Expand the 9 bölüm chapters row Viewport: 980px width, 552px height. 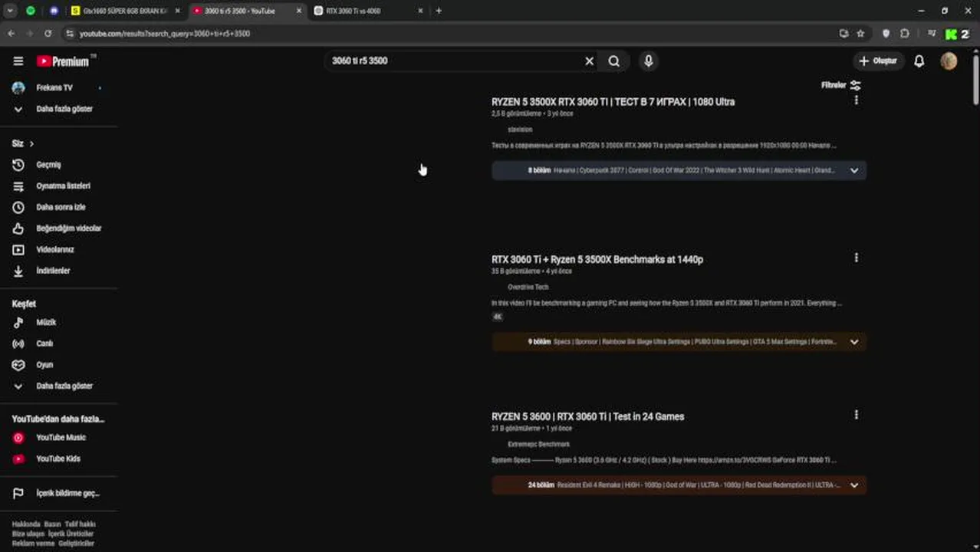(679, 342)
